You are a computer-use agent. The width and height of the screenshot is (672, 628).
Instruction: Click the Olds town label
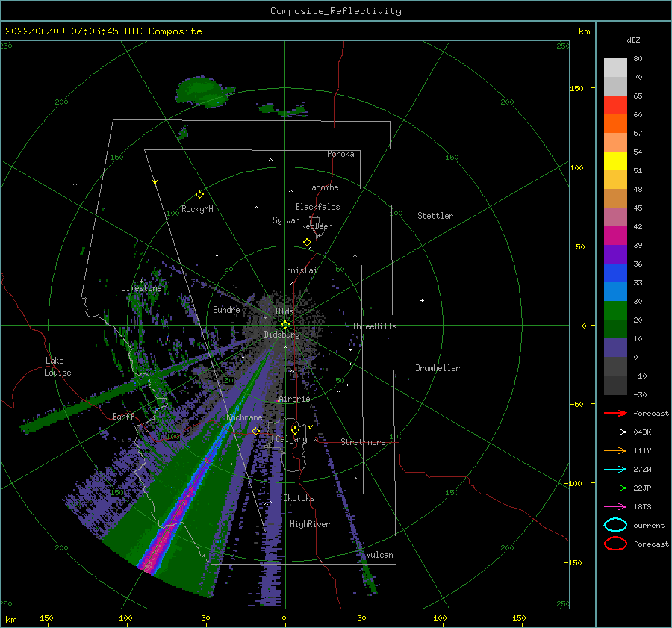tap(284, 311)
